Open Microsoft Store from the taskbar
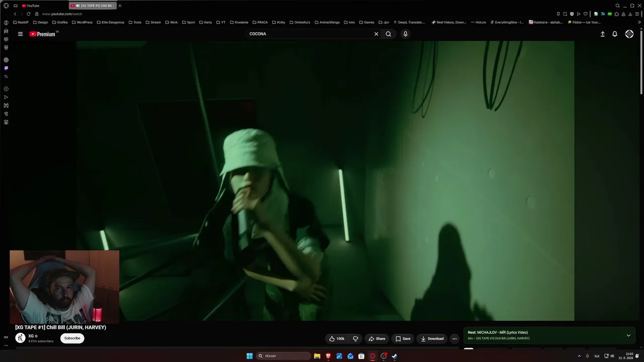The width and height of the screenshot is (644, 362). click(x=361, y=356)
